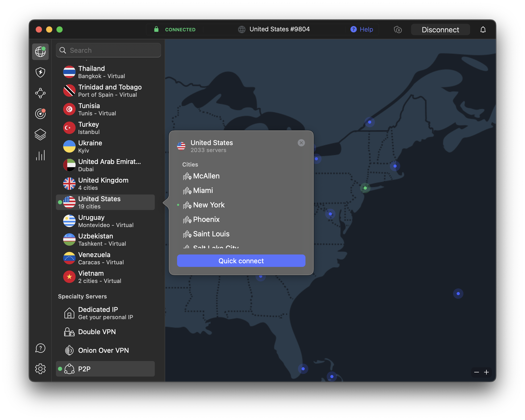Click the globe icon beside United States #9804
This screenshot has height=420, width=525.
tap(242, 29)
